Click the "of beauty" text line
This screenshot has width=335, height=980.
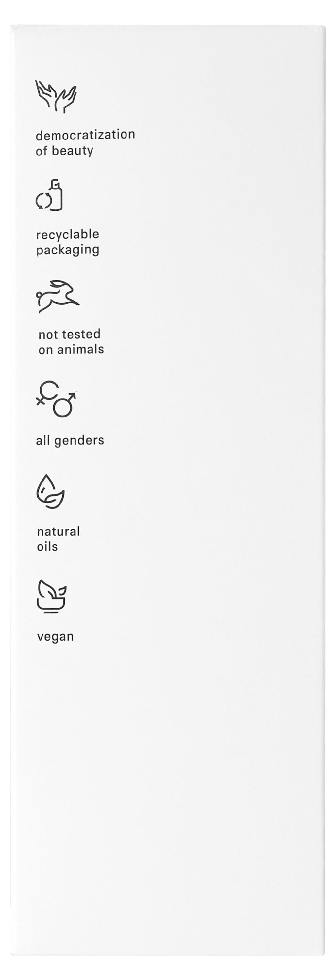[64, 151]
